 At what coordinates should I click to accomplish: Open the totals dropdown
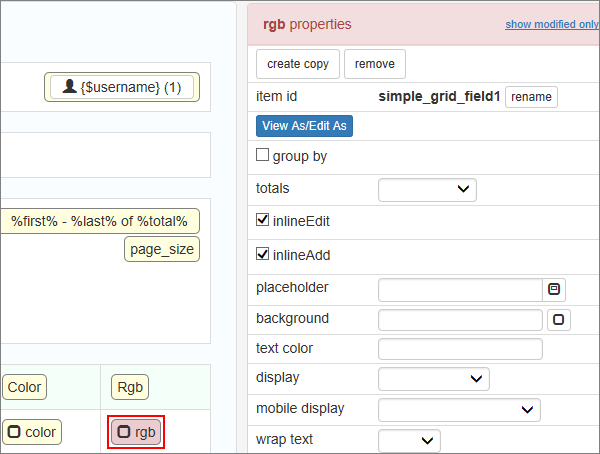pyautogui.click(x=427, y=189)
